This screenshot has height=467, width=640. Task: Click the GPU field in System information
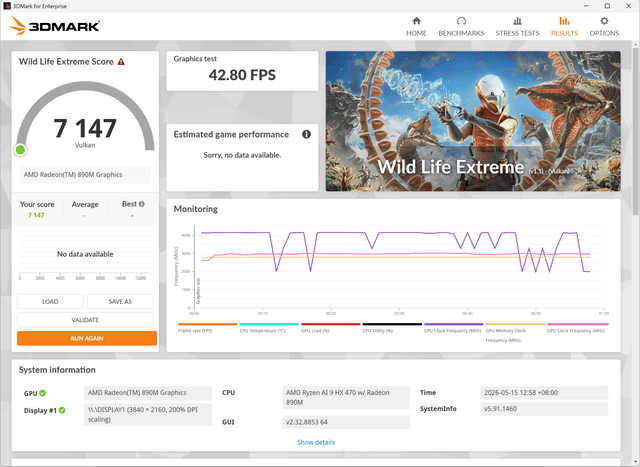coord(148,393)
